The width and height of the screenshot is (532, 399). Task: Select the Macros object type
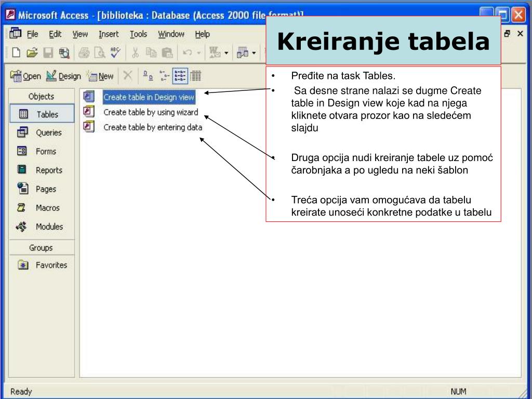(x=38, y=207)
